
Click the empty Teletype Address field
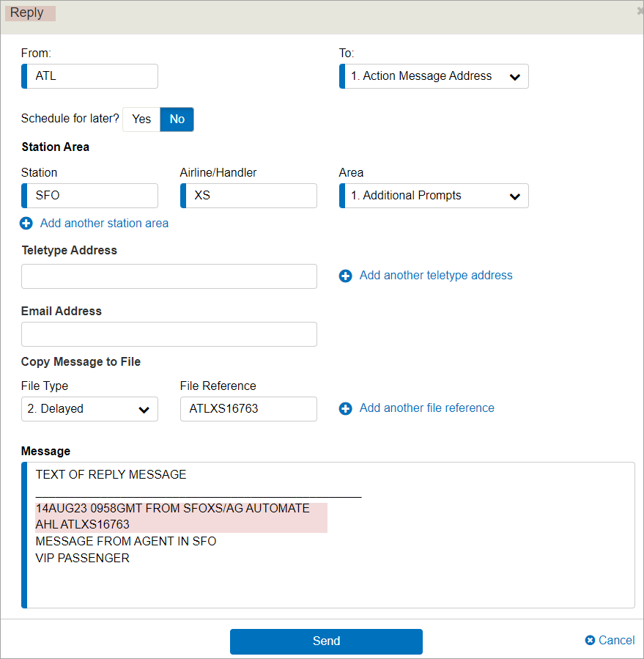tap(169, 276)
